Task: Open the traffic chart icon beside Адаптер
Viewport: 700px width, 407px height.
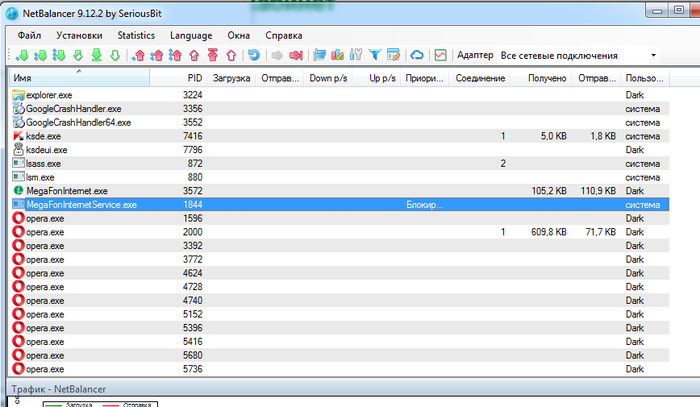Action: [x=440, y=55]
